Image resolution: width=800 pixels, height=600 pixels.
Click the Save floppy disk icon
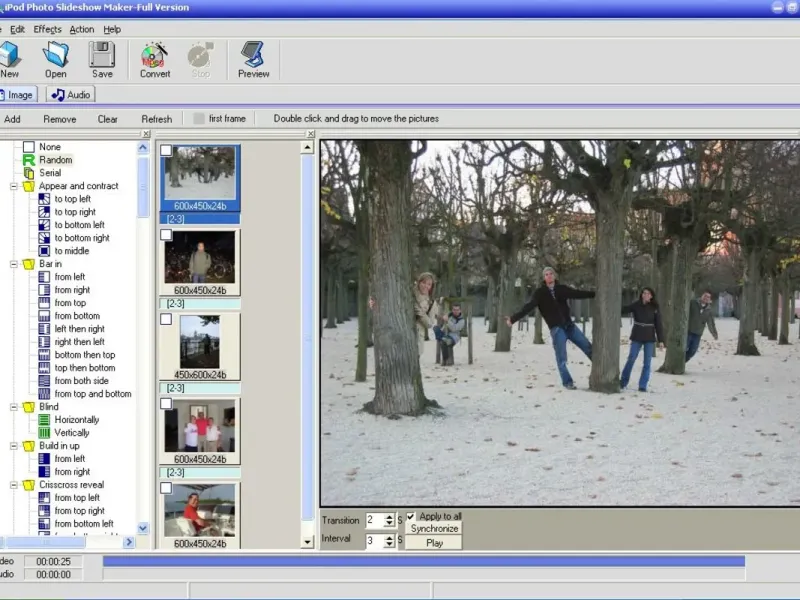point(102,56)
